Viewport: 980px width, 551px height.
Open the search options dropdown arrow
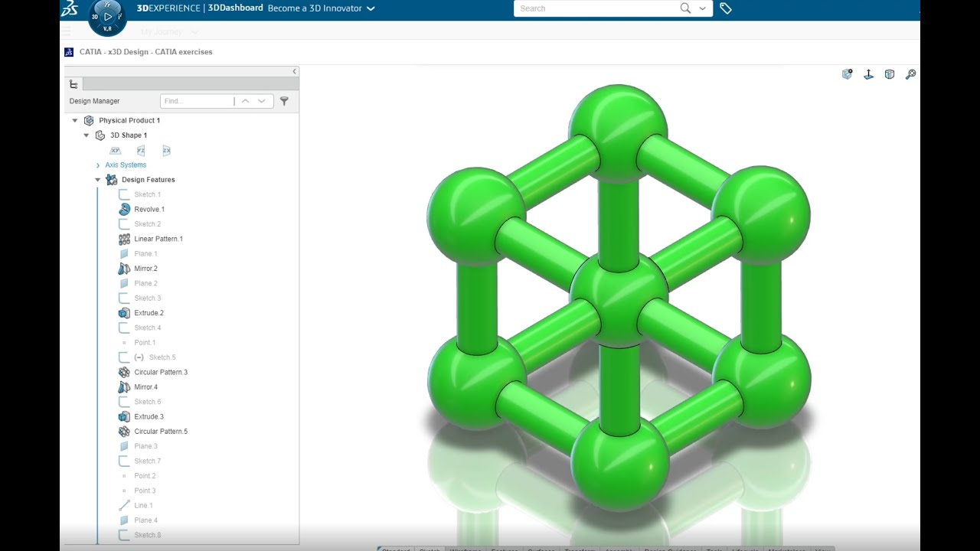703,8
